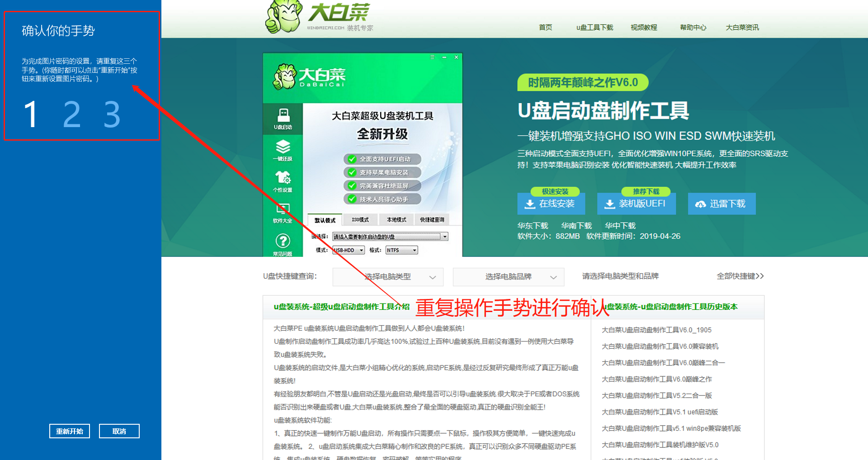Expand the U盘 selection dropdown
868x460 pixels.
coord(444,236)
